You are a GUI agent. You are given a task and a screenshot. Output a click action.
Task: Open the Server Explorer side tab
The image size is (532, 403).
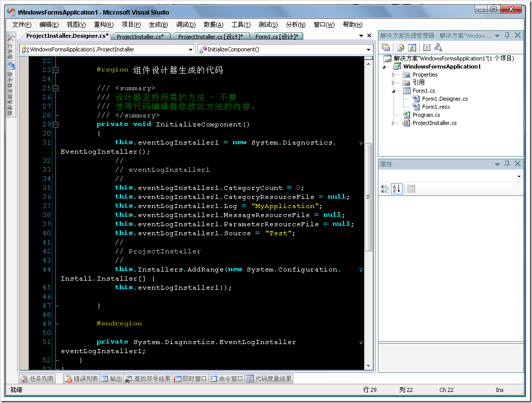pos(11,89)
